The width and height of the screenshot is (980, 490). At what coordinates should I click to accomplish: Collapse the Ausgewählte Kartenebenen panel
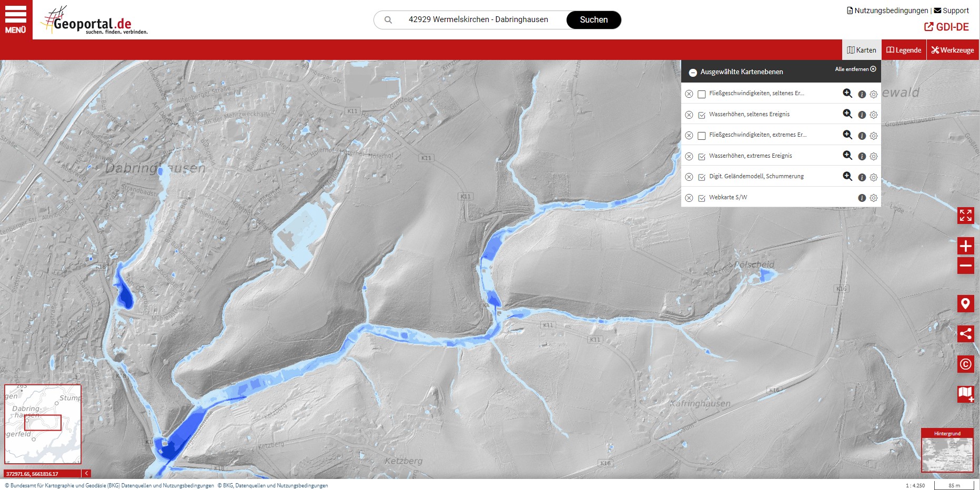click(693, 73)
